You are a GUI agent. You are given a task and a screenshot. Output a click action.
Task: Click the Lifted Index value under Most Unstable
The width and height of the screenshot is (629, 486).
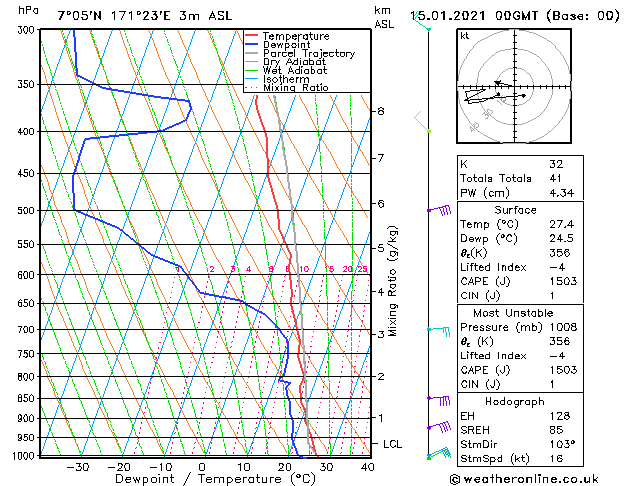pyautogui.click(x=557, y=356)
